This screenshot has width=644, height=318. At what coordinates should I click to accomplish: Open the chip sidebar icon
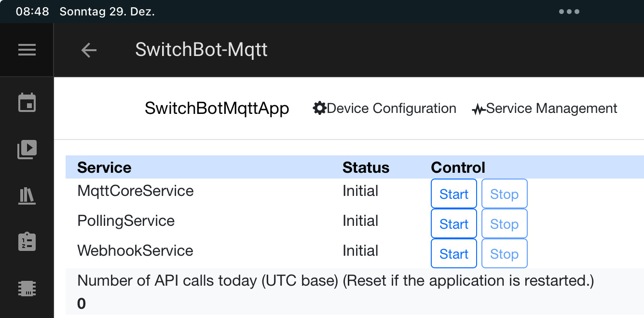27,289
